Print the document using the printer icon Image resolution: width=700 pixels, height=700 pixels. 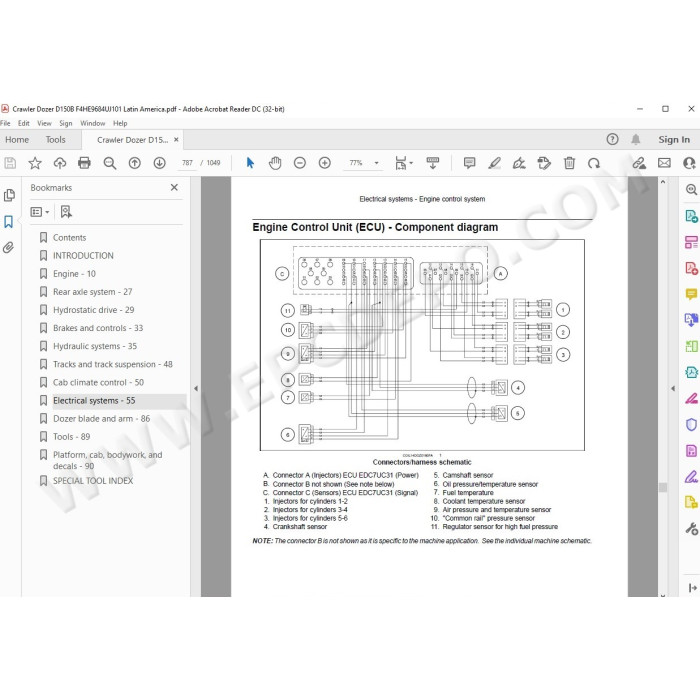click(x=84, y=163)
